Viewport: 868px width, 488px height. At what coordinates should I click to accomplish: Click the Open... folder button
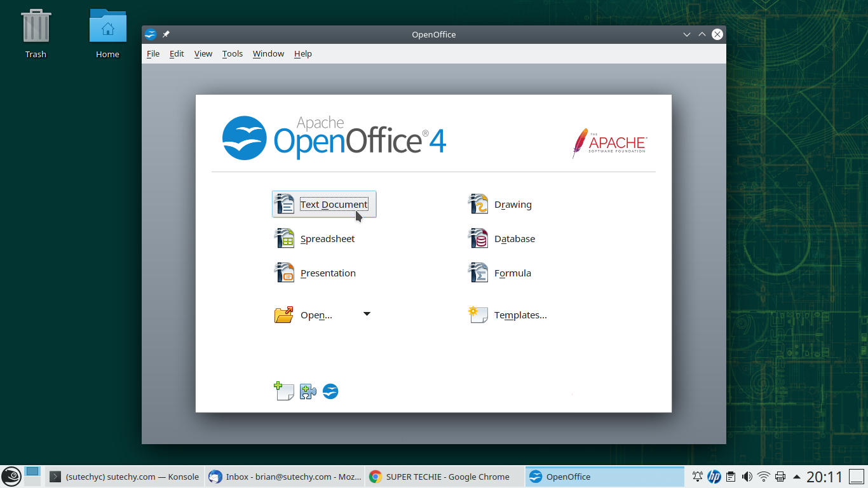pos(303,315)
